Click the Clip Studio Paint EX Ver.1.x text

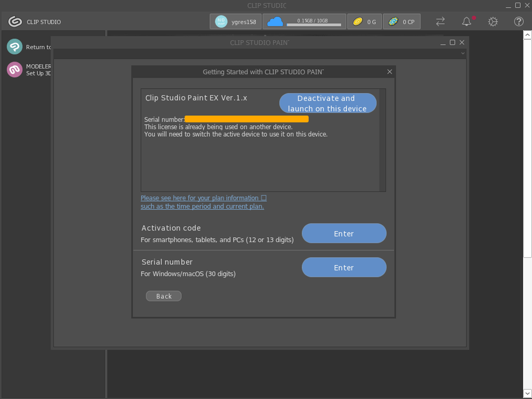pos(196,98)
